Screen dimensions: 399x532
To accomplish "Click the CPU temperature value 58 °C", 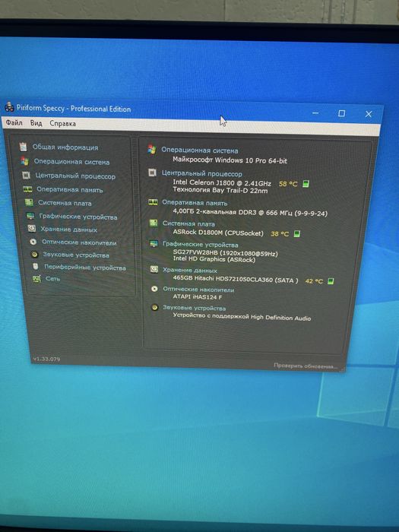I will click(x=288, y=184).
